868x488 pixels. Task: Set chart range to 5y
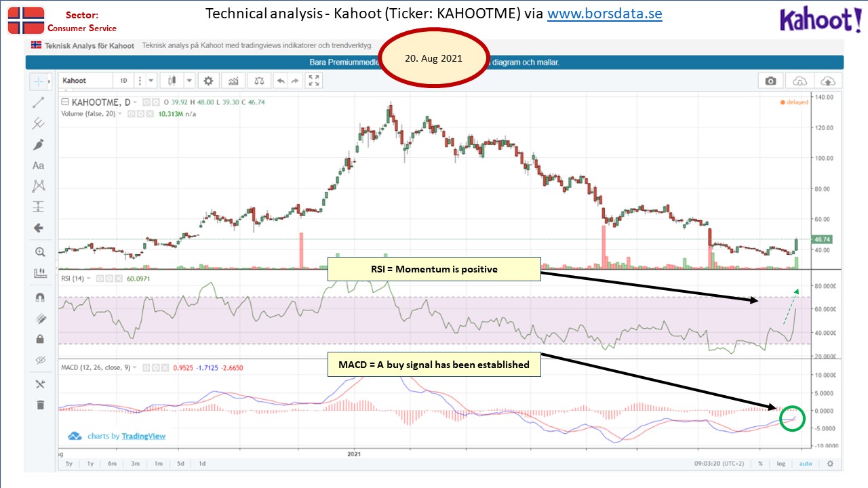point(69,464)
